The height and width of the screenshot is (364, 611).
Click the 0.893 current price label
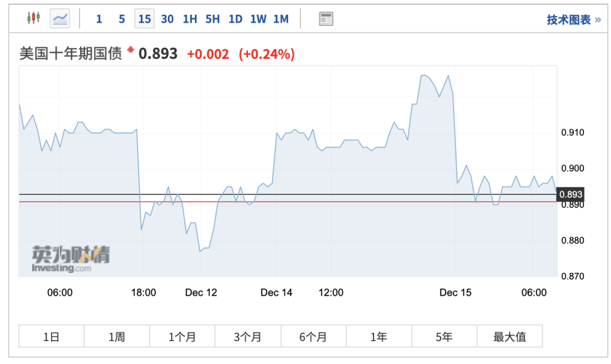point(570,194)
